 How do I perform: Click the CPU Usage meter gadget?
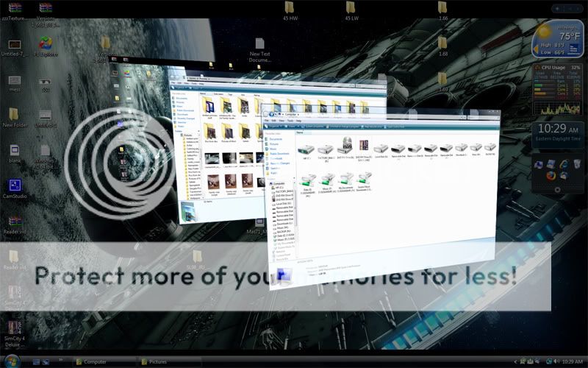[556, 89]
